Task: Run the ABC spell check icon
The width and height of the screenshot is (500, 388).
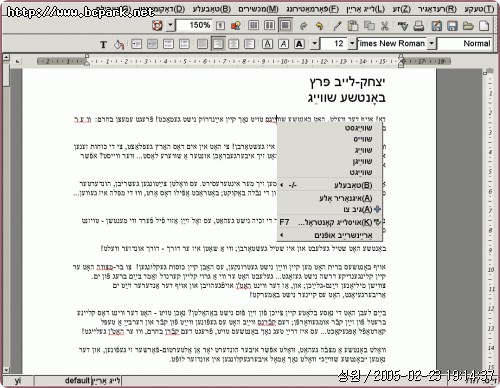Action: click(403, 26)
